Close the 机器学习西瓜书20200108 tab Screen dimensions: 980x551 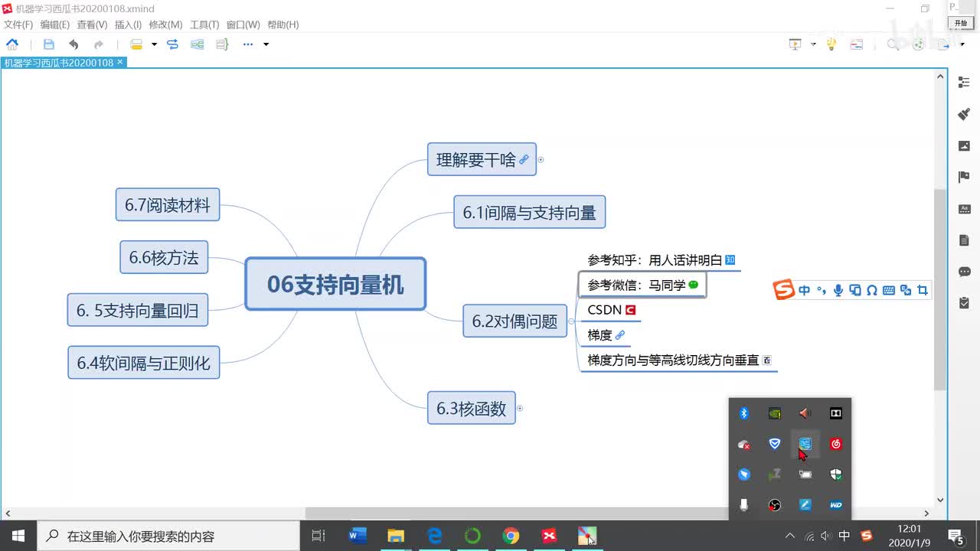click(120, 62)
